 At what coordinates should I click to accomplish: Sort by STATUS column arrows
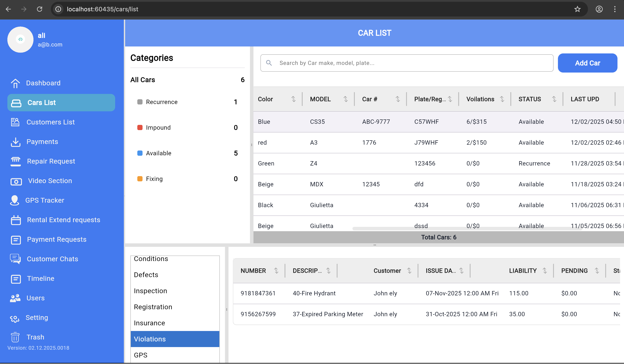pyautogui.click(x=554, y=99)
